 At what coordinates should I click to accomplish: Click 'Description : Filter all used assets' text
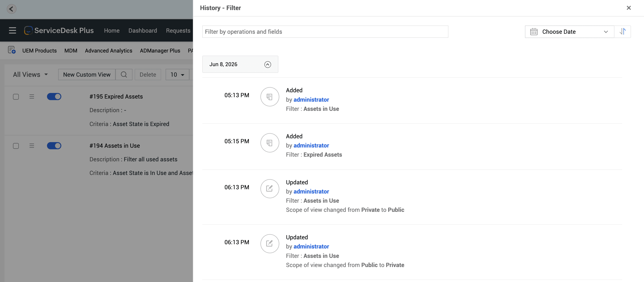134,159
